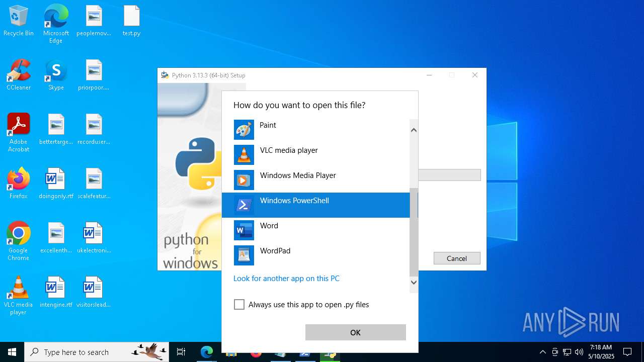Check Always use this app for .py files

239,305
